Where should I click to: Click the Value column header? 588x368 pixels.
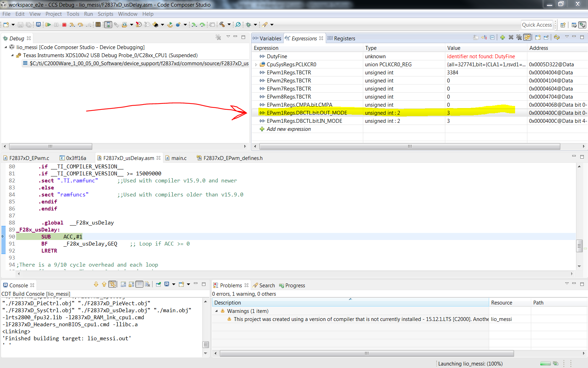coord(486,48)
